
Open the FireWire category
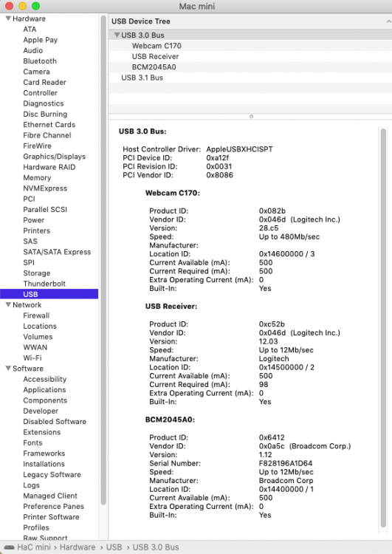pos(37,146)
